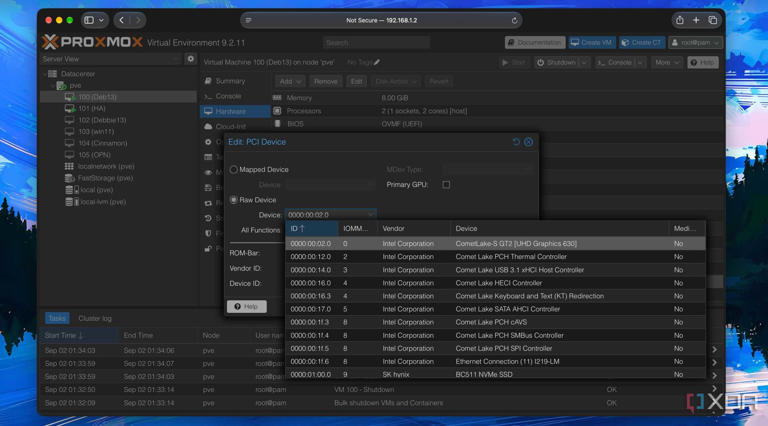This screenshot has height=426, width=768.
Task: Click the Shutdown button
Action: click(x=556, y=63)
